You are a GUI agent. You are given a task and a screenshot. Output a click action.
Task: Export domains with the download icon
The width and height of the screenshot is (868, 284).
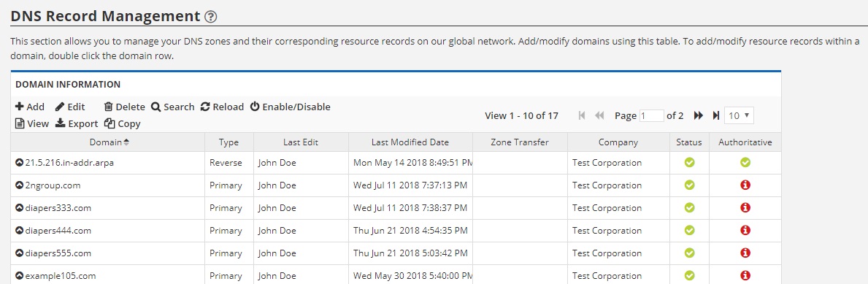pyautogui.click(x=61, y=123)
